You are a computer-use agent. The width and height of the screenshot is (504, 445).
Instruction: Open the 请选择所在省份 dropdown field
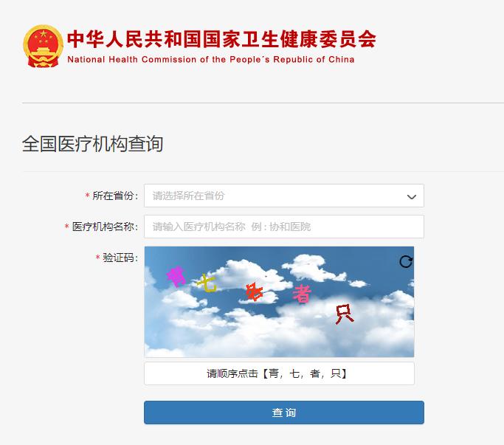[x=284, y=196]
